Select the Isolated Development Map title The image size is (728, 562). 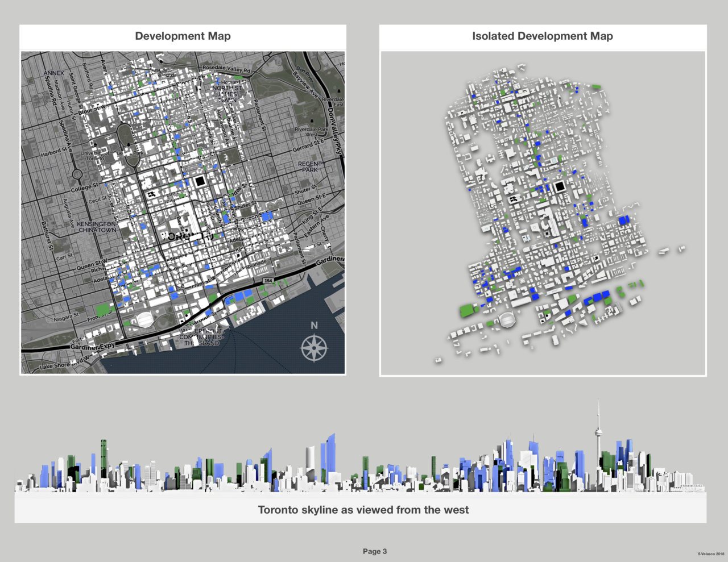(x=542, y=36)
